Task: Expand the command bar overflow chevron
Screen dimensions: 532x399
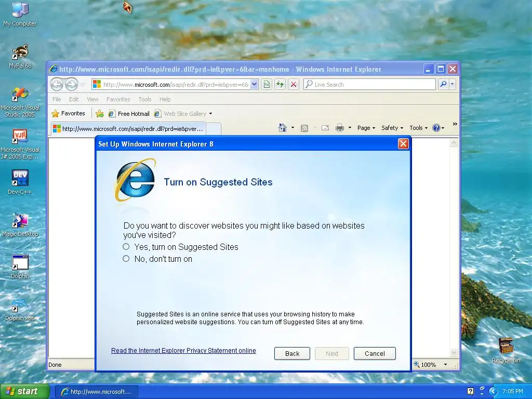Action: [455, 124]
